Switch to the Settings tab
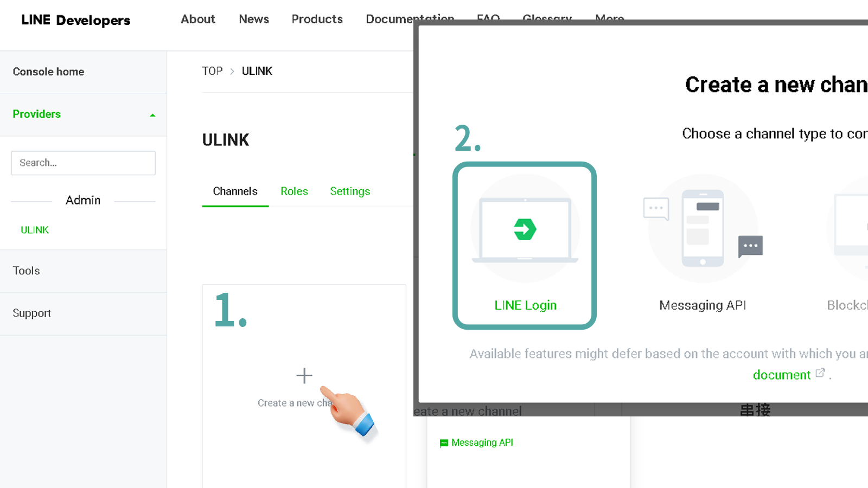 coord(350,191)
